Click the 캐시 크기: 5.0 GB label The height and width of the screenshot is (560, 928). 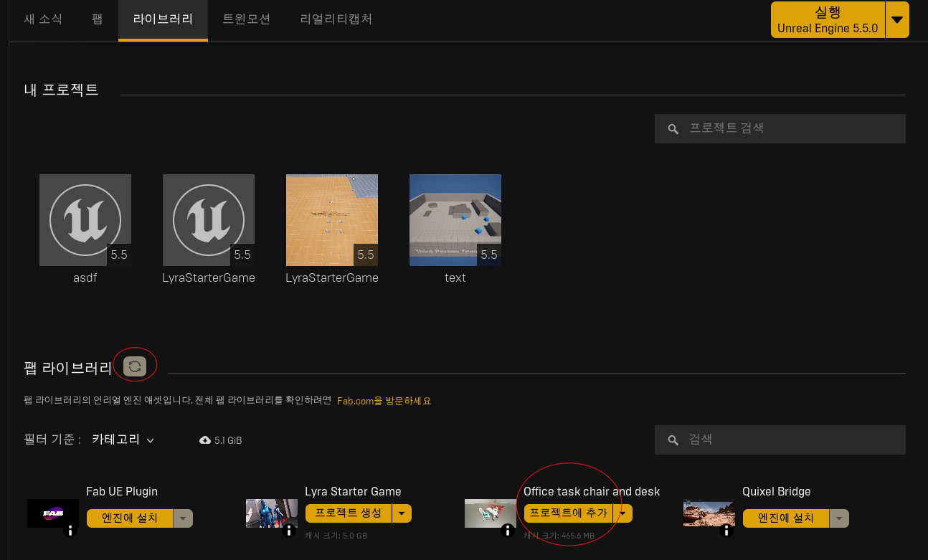coord(336,536)
